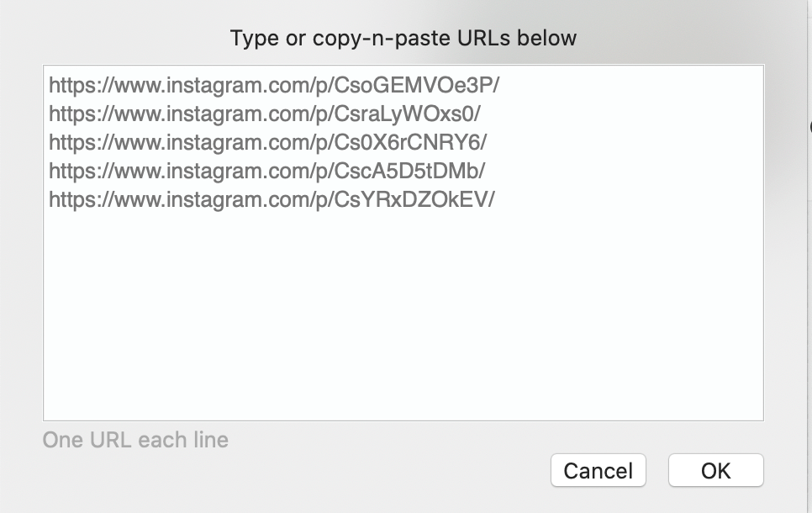Viewport: 812px width, 513px height.
Task: Click the "Type or copy-n-paste URLs below" heading
Action: click(x=403, y=38)
